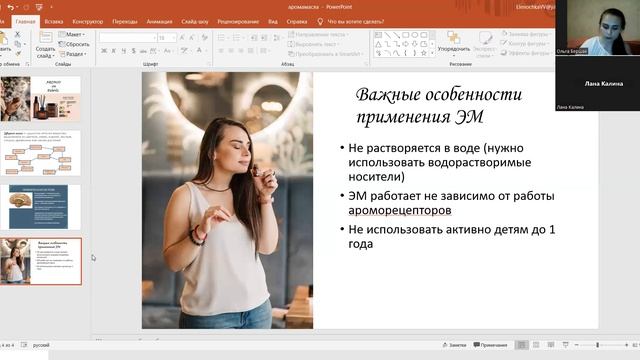
Task: Open the Переходы ribbon tab
Action: click(124, 22)
